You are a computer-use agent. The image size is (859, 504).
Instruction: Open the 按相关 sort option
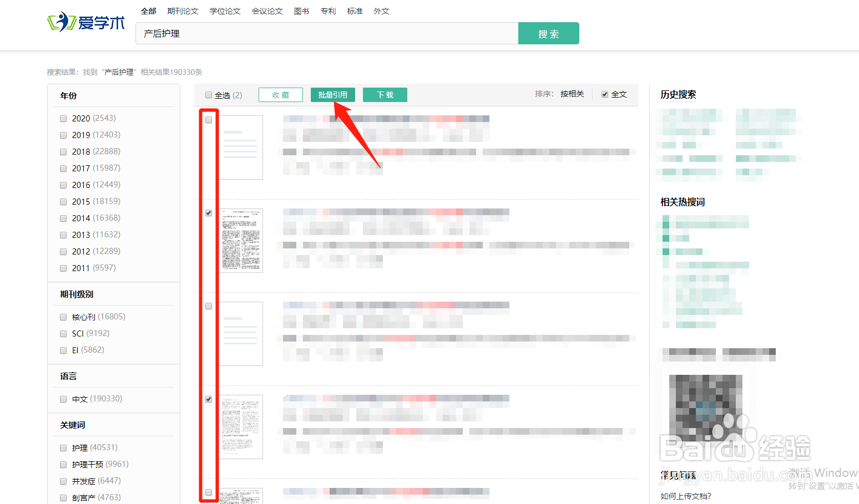(x=572, y=94)
